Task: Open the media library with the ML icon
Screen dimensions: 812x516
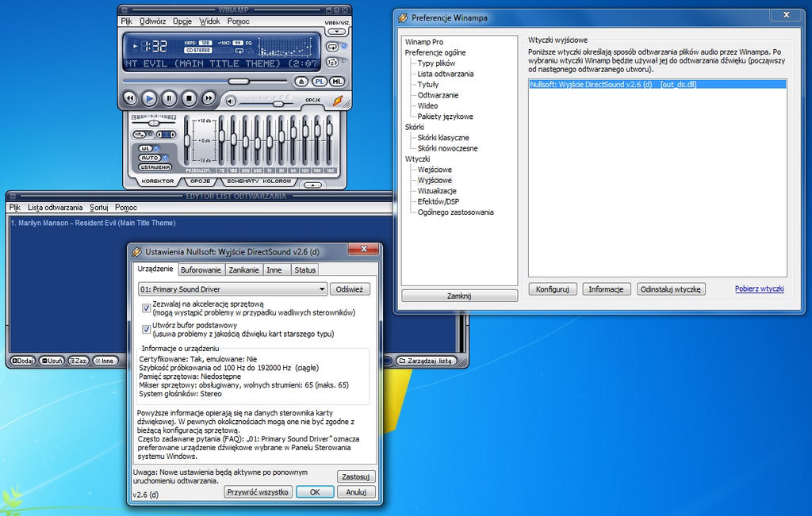Action: pyautogui.click(x=335, y=82)
